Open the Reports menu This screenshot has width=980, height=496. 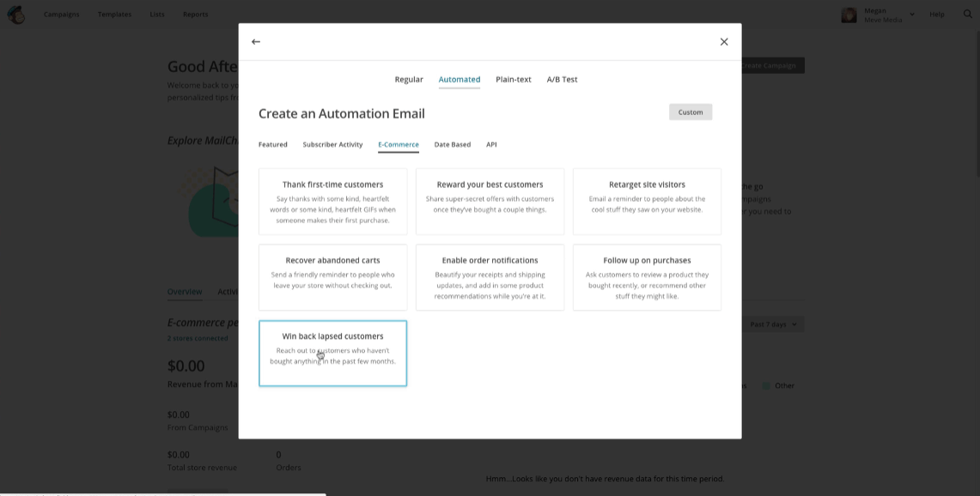tap(195, 14)
